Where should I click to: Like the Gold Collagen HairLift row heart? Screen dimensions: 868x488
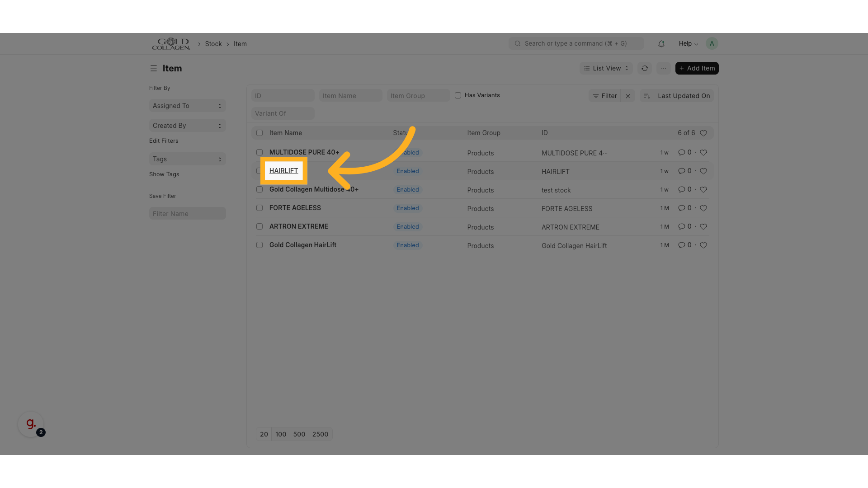(x=703, y=245)
